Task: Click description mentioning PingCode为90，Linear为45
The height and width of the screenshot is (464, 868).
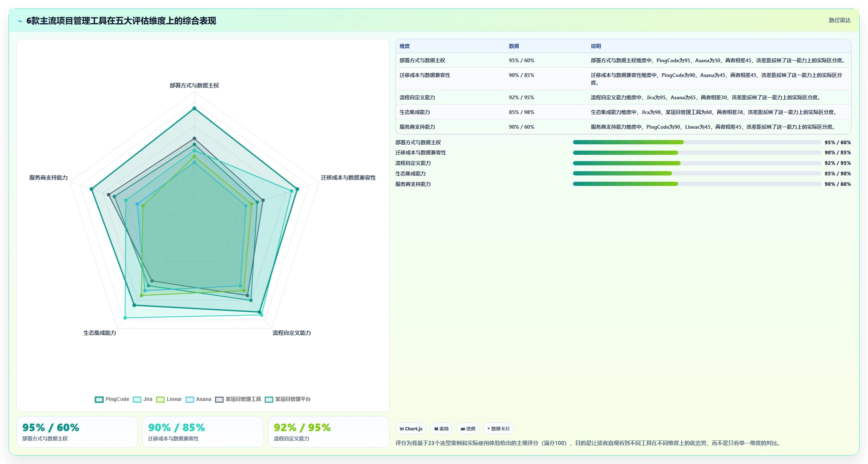Action: 713,127
